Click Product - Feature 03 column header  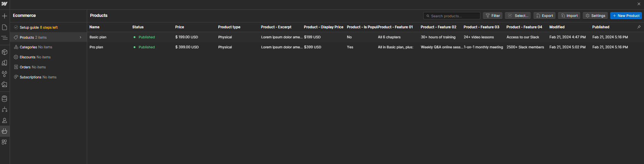point(481,27)
